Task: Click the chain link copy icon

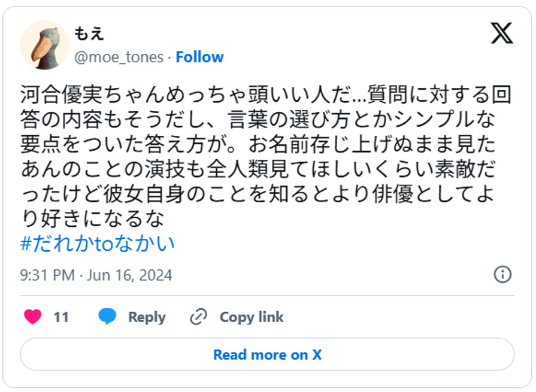Action: 198,317
